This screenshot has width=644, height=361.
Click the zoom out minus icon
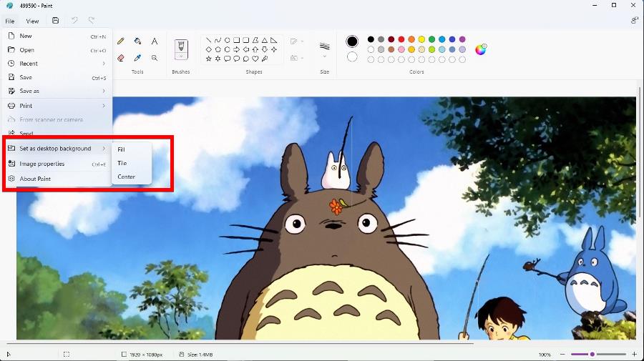click(562, 354)
